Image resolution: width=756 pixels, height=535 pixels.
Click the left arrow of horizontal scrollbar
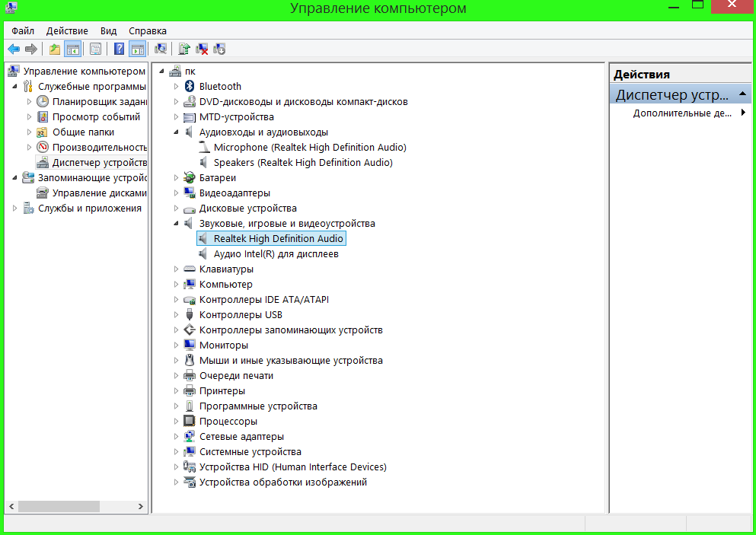pyautogui.click(x=11, y=507)
